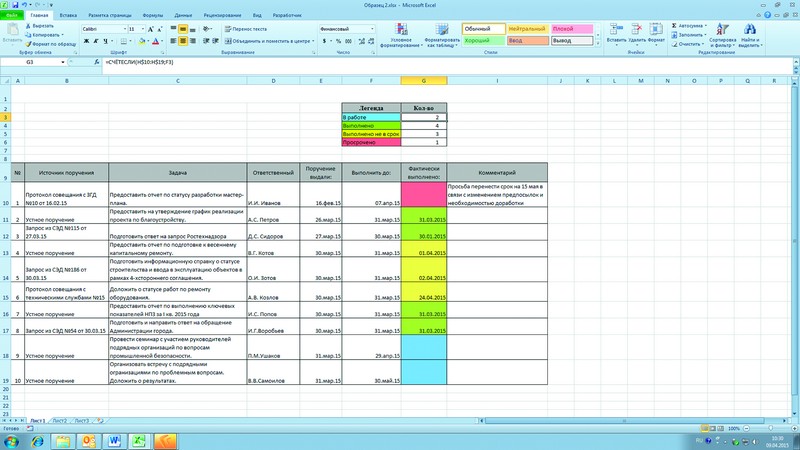This screenshot has width=800, height=450.
Task: Apply Плохой cell style
Action: (572, 29)
